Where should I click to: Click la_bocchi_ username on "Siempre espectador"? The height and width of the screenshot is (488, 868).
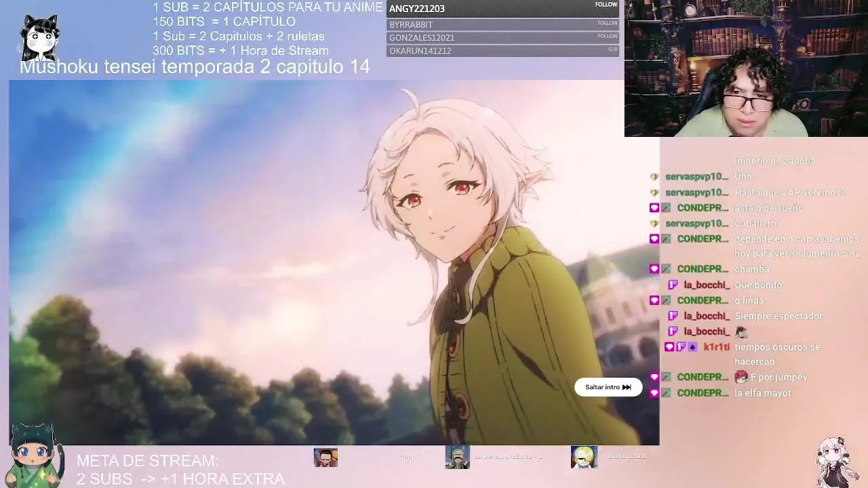pyautogui.click(x=707, y=317)
